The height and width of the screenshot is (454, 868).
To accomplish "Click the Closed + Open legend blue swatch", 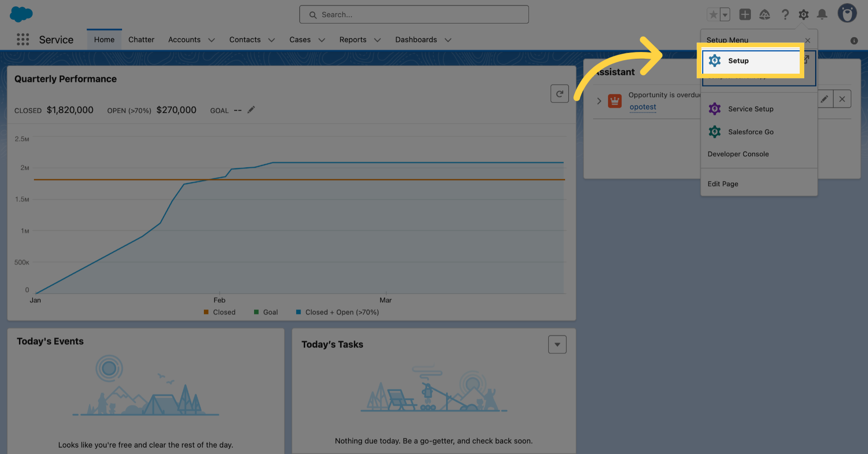I will tap(298, 312).
